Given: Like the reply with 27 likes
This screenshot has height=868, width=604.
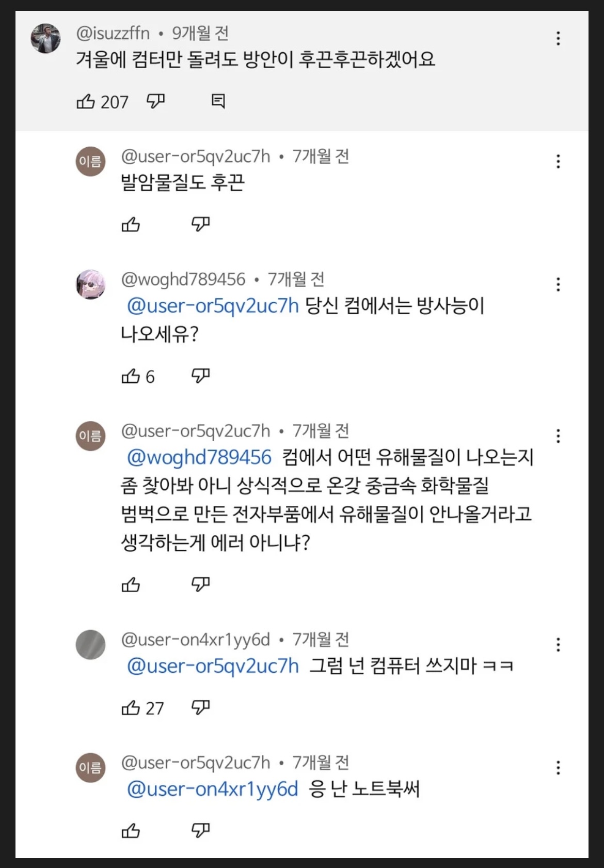Looking at the screenshot, I should click(x=131, y=707).
